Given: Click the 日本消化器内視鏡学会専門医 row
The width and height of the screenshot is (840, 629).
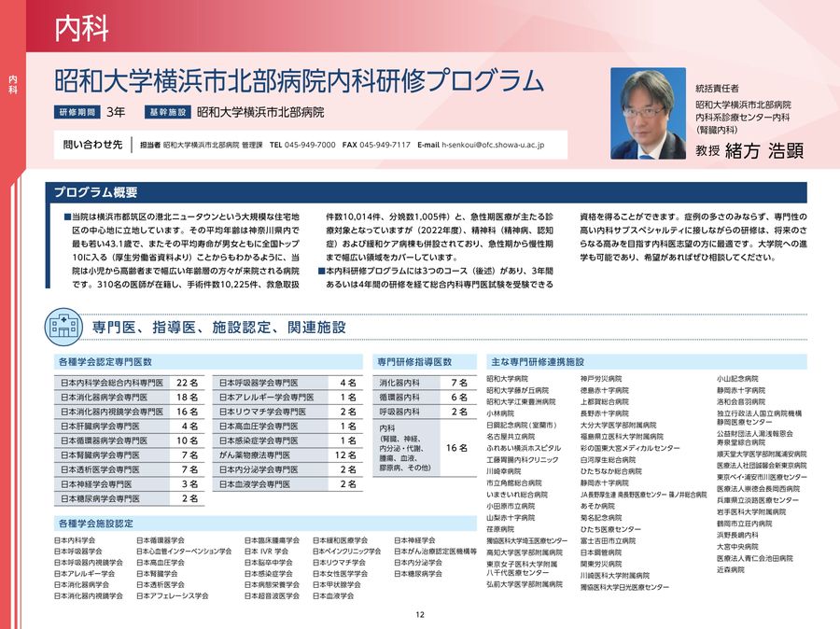Looking at the screenshot, I should tap(129, 412).
